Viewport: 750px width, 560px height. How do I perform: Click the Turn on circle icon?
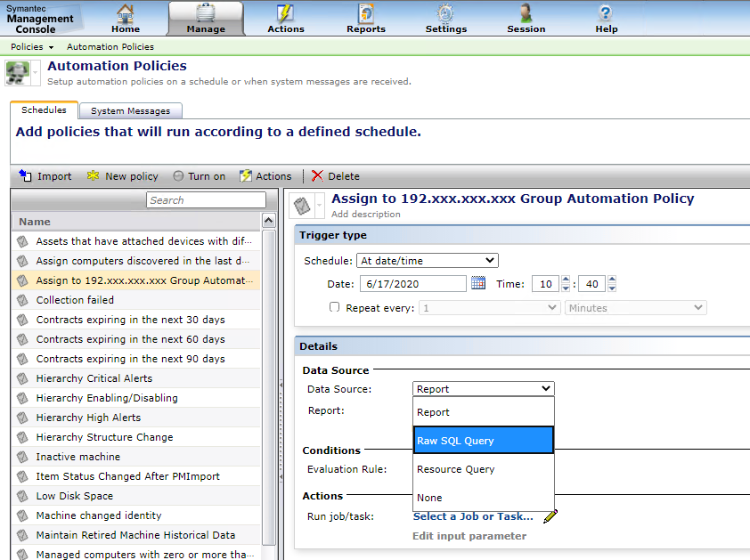tap(178, 176)
